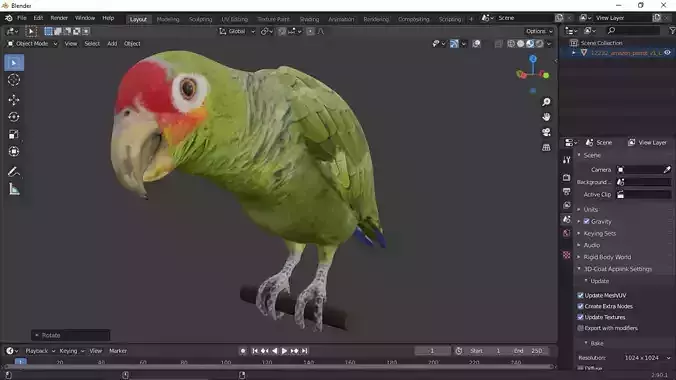676x380 pixels.
Task: Switch to the Shading workspace tab
Action: click(309, 19)
